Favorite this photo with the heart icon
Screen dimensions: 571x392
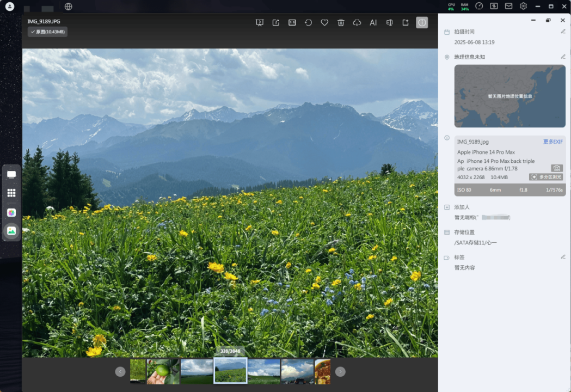(324, 22)
